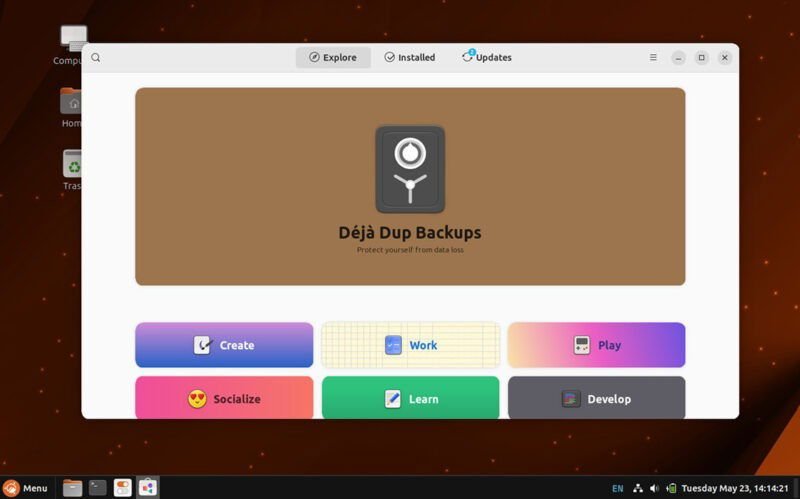Switch to the Installed tab
Viewport: 800px width, 499px height.
[x=410, y=58]
